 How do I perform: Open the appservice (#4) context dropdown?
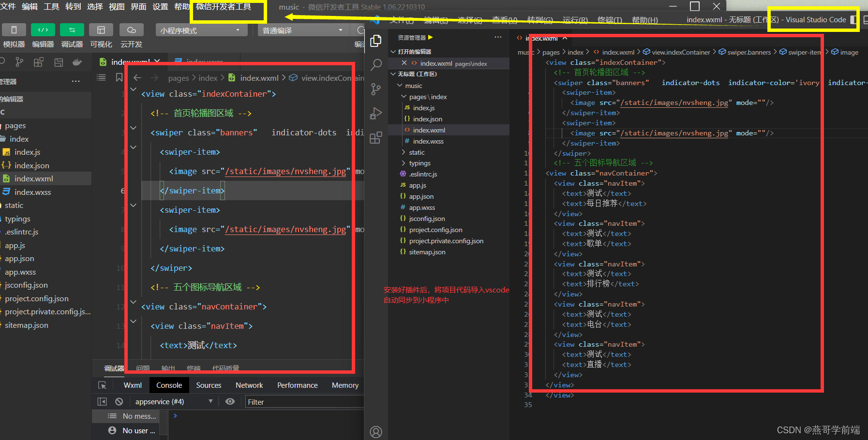point(173,401)
